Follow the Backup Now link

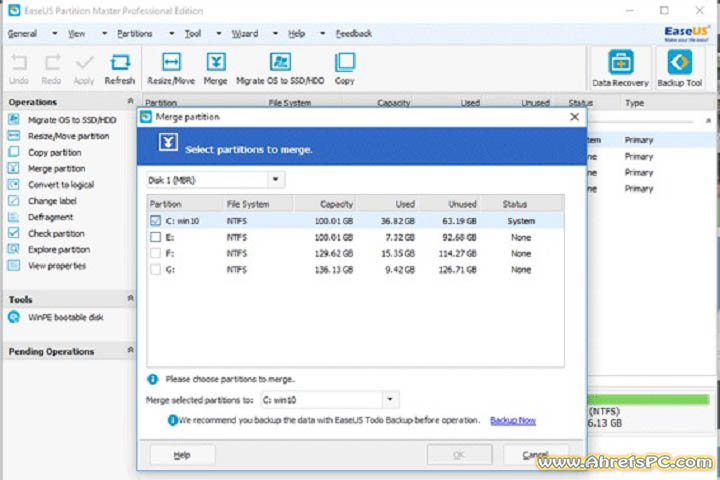pos(513,421)
